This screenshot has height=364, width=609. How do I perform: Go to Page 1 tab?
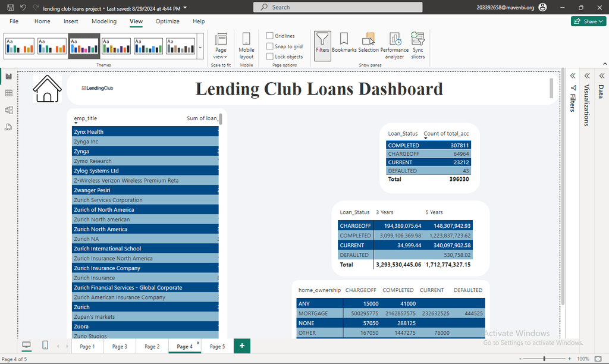(x=87, y=347)
